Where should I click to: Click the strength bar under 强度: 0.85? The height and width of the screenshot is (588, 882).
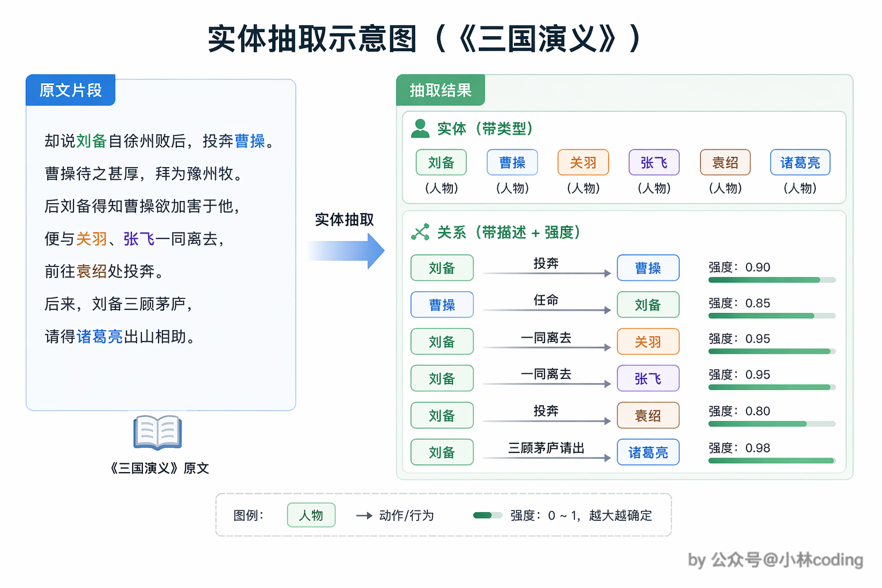click(772, 316)
